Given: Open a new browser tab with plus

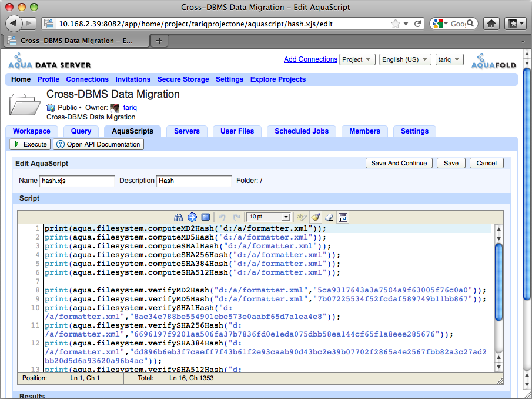Looking at the screenshot, I should [159, 41].
